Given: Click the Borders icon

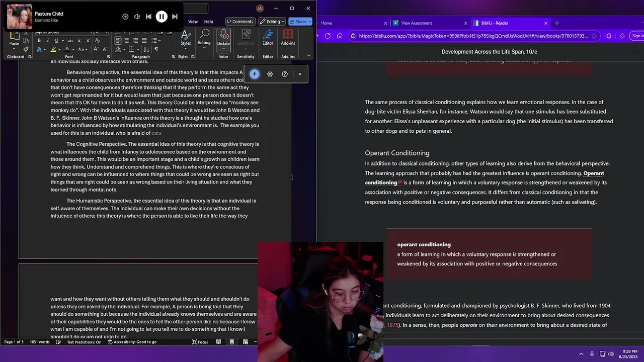Looking at the screenshot, I should 131,49.
